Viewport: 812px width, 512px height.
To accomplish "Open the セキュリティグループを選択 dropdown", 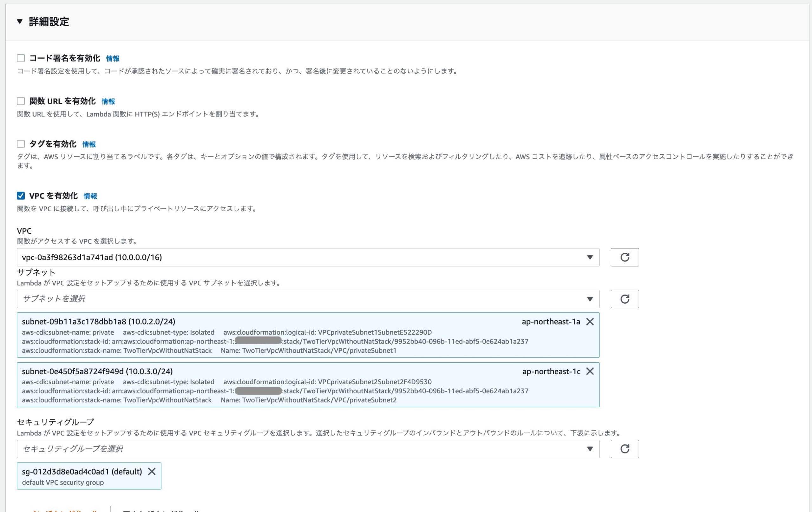I will pyautogui.click(x=589, y=449).
